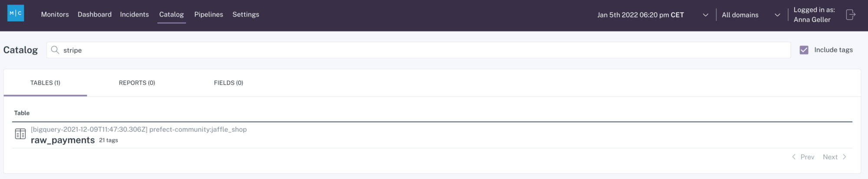Click the search magnifier icon
Image resolution: width=868 pixels, height=179 pixels.
click(55, 50)
